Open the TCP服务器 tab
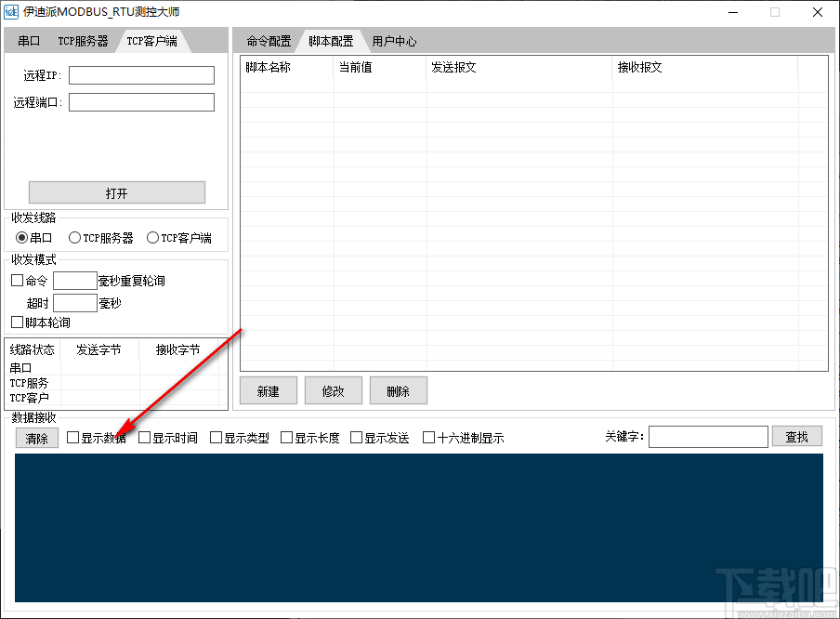840x619 pixels. pos(83,40)
